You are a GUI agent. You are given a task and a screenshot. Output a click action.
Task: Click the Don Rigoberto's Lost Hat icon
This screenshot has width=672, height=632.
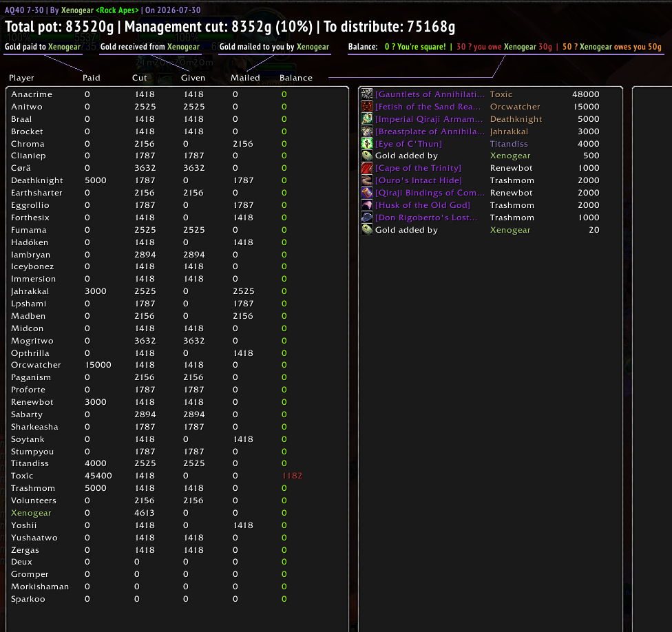point(367,218)
